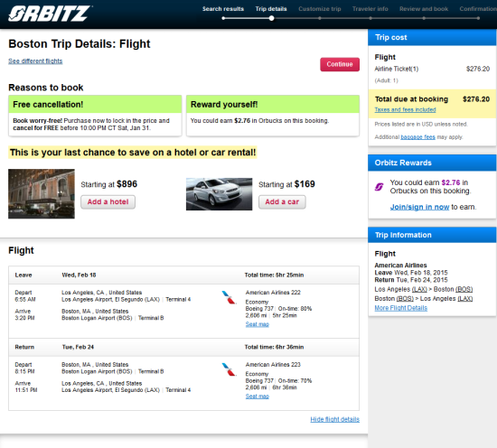This screenshot has width=497, height=448.
Task: Open Seat map for American Airlines 222
Action: (x=257, y=324)
